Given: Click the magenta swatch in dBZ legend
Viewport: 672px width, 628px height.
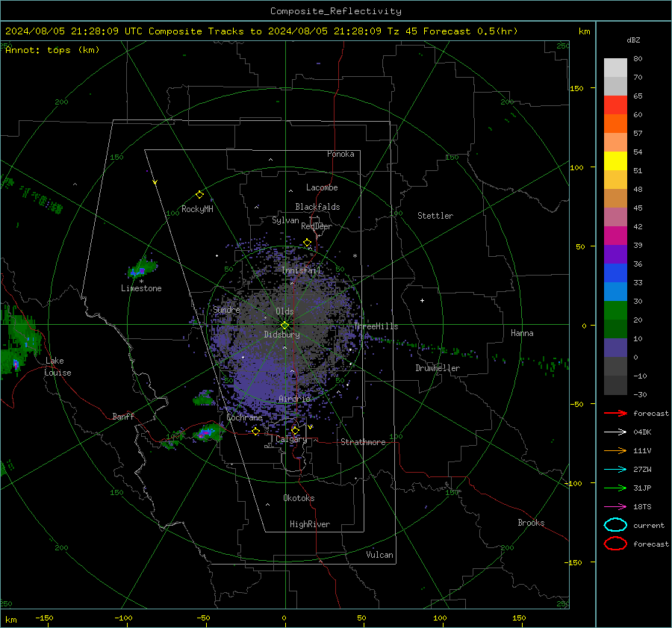Looking at the screenshot, I should (x=615, y=236).
